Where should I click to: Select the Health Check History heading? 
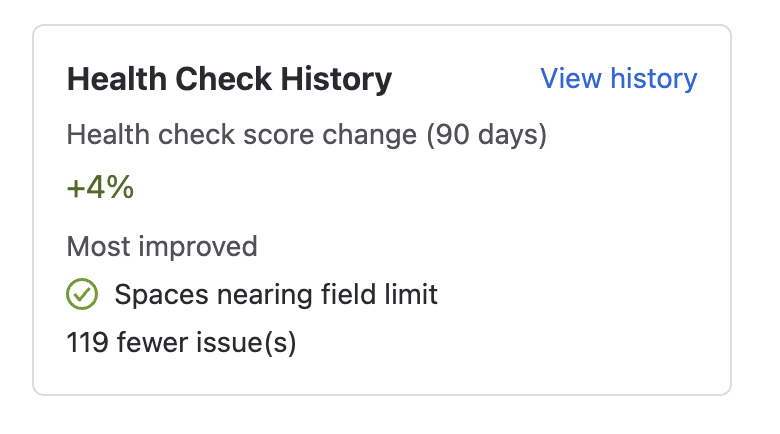click(229, 79)
